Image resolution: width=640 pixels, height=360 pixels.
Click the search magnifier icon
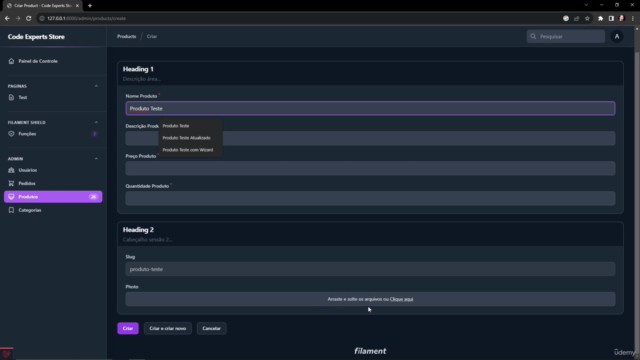click(533, 36)
